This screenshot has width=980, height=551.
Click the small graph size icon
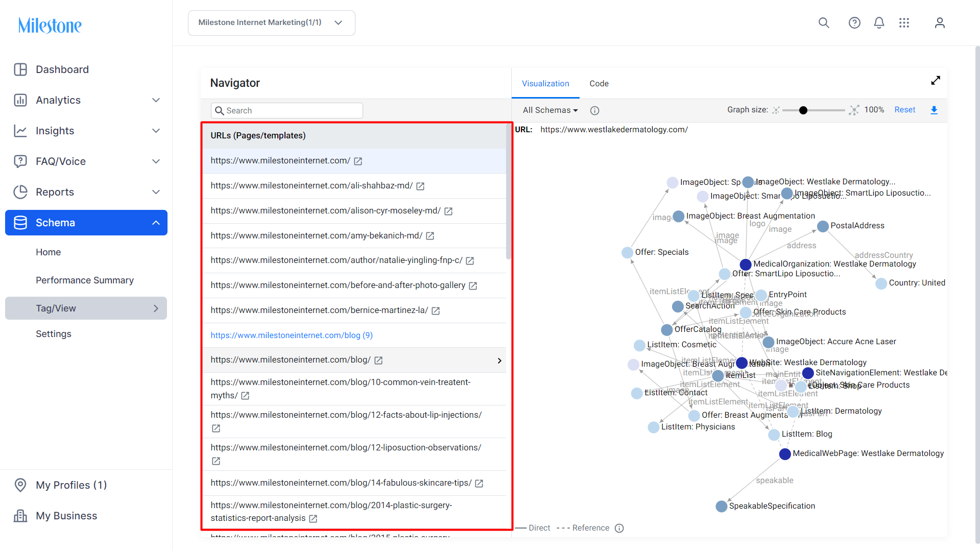click(776, 110)
